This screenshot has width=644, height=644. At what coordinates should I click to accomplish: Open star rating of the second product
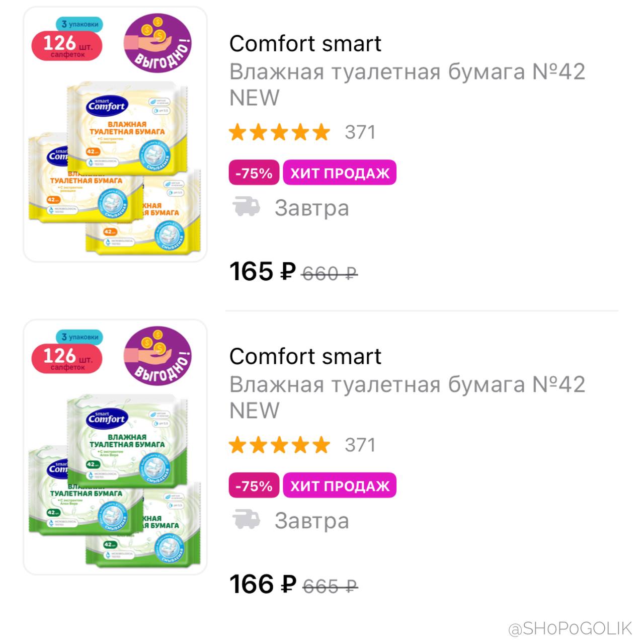pyautogui.click(x=279, y=445)
